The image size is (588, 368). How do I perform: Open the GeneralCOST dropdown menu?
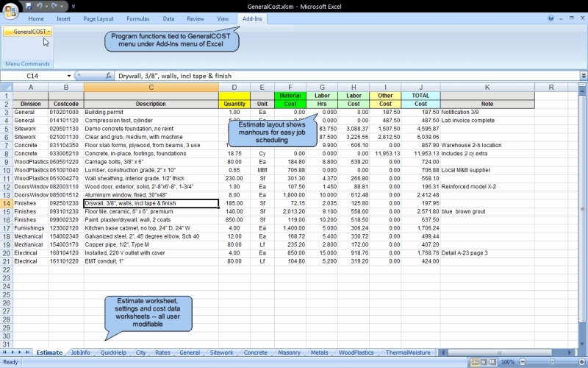tap(29, 32)
